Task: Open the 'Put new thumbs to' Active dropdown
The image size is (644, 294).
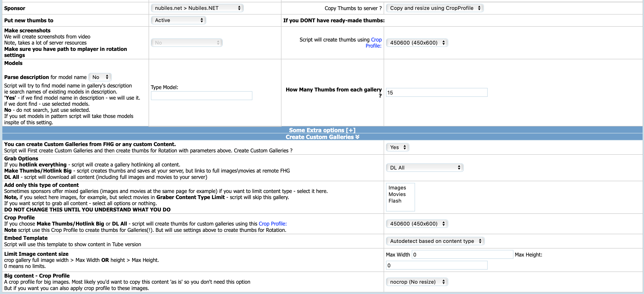Action: [x=178, y=20]
